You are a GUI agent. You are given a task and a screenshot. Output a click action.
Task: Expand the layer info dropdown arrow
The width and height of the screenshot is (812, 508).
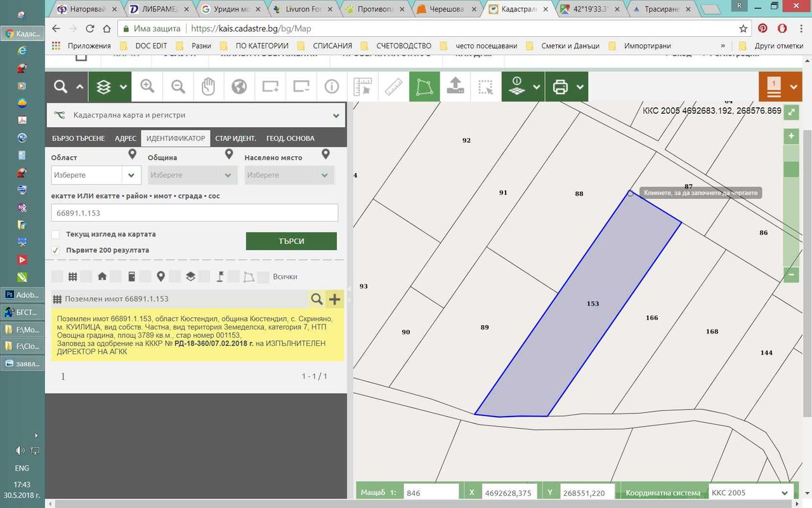[537, 87]
